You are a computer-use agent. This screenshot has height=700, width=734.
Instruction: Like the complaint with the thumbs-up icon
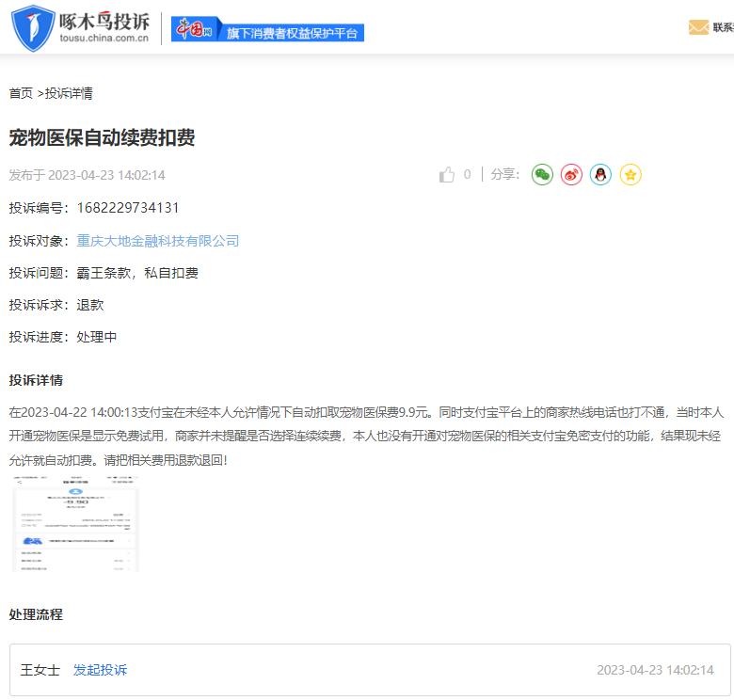[x=447, y=175]
